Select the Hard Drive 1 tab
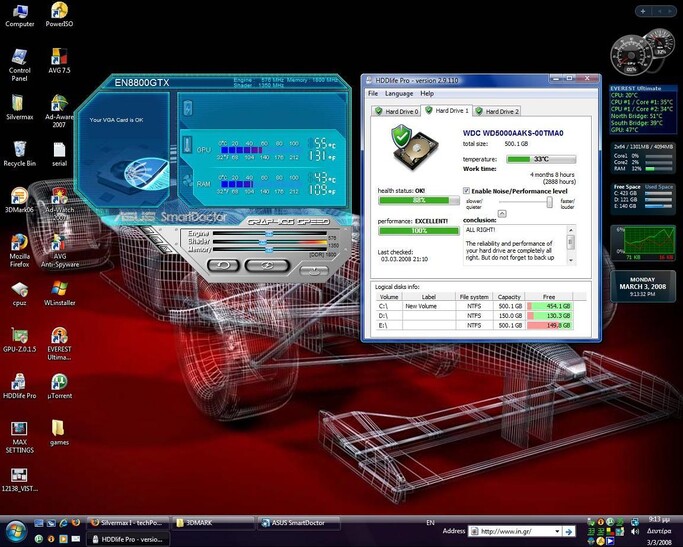 pos(446,110)
